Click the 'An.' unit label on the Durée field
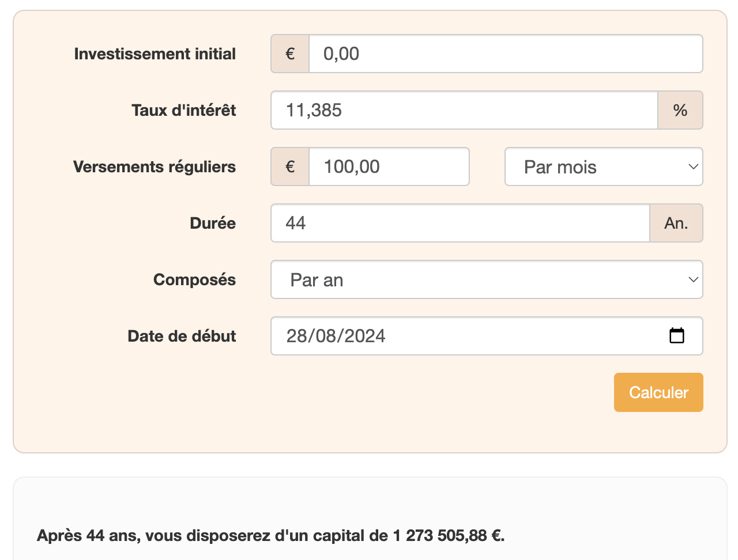 click(676, 223)
